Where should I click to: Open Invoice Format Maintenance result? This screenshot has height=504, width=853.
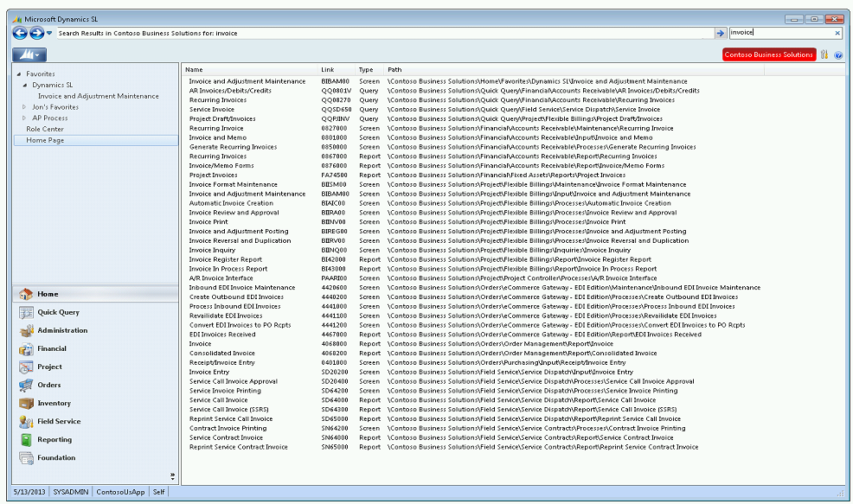tap(233, 184)
